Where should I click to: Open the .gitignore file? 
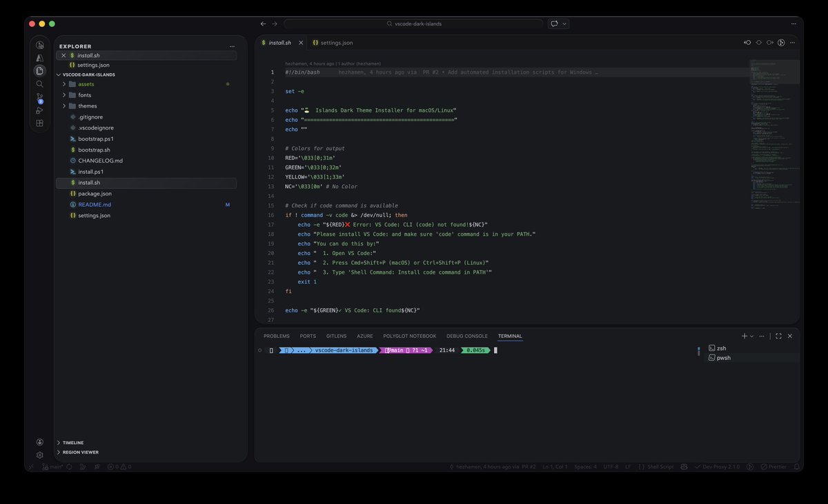coord(146,117)
